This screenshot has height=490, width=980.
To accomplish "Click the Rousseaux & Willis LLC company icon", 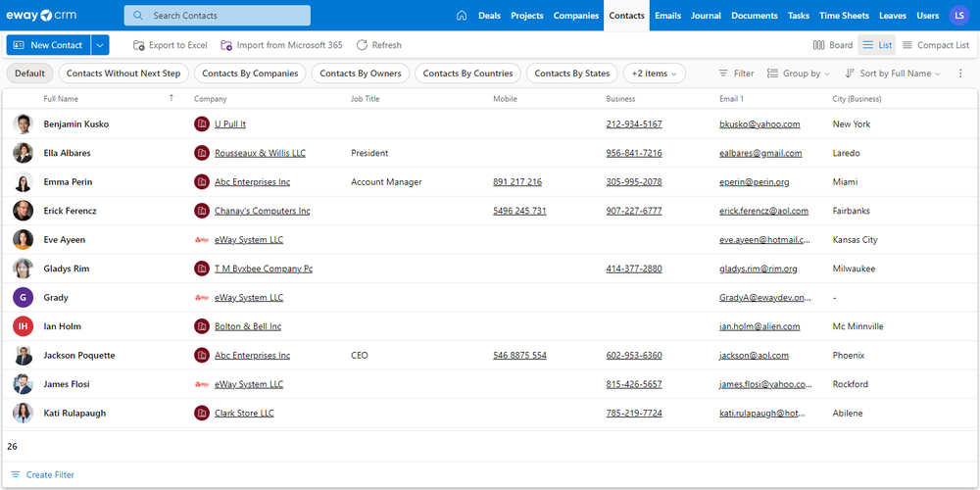I will point(202,153).
